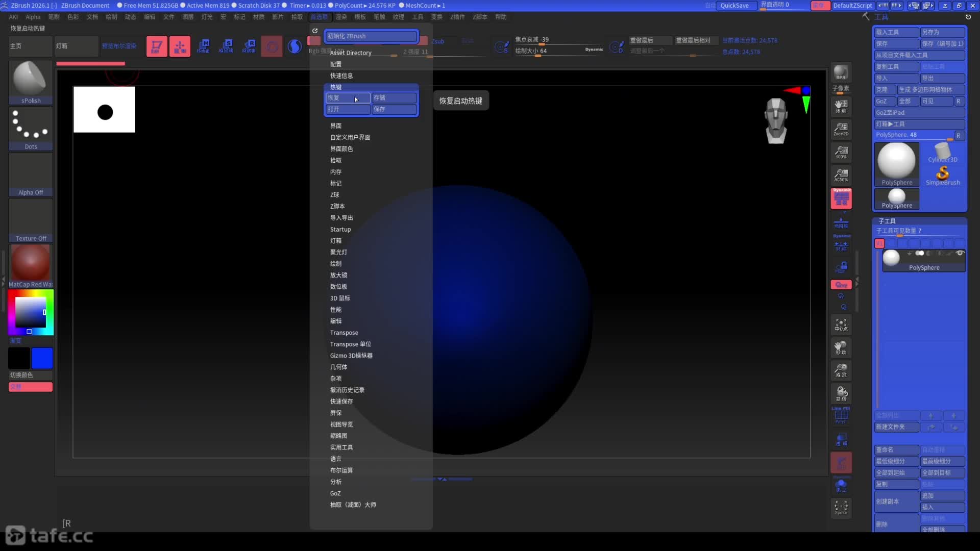980x551 pixels.
Task: Open the Z插件 menu
Action: pos(458,17)
